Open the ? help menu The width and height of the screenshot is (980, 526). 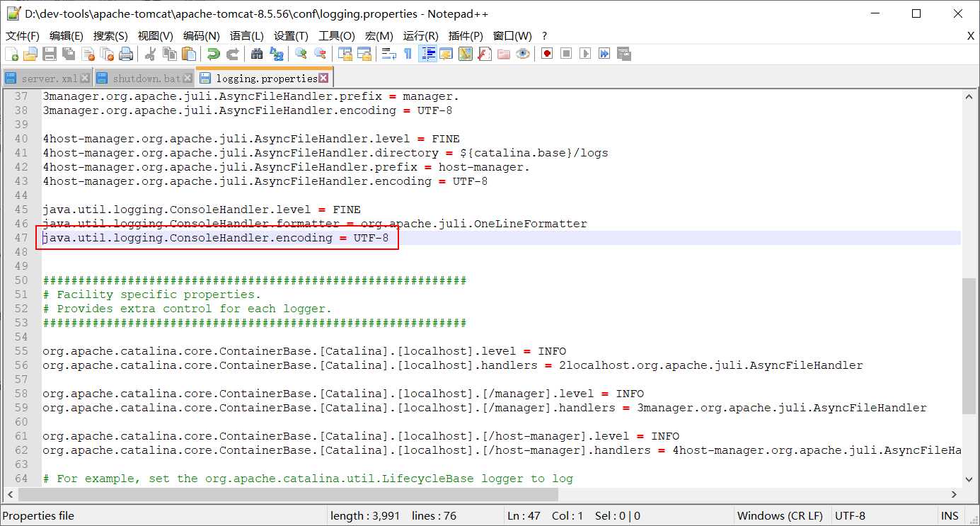[x=544, y=36]
